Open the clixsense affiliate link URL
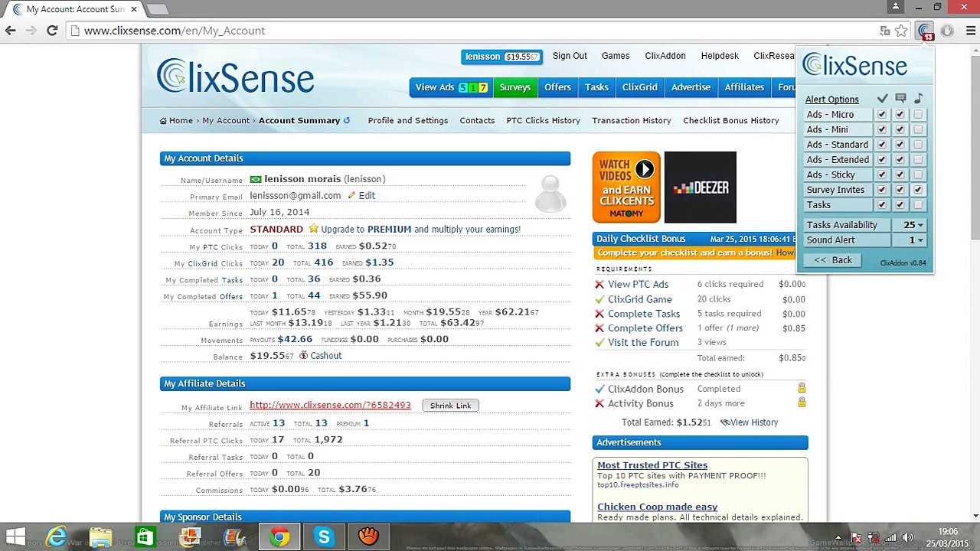980x551 pixels. click(330, 405)
